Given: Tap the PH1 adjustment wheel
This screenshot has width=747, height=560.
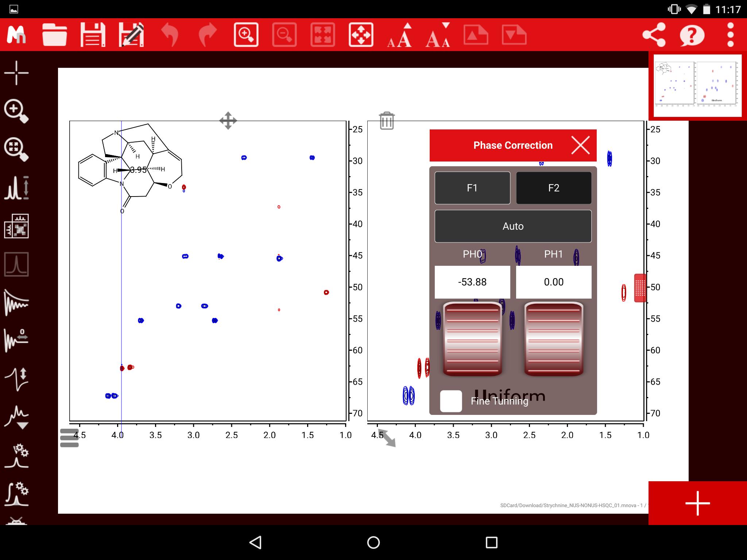Looking at the screenshot, I should pos(554,339).
